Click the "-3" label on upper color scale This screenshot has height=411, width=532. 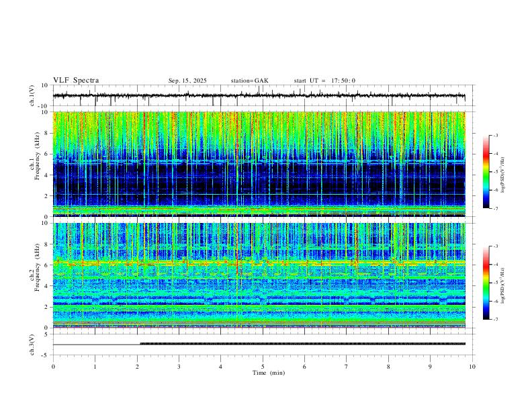(496, 135)
